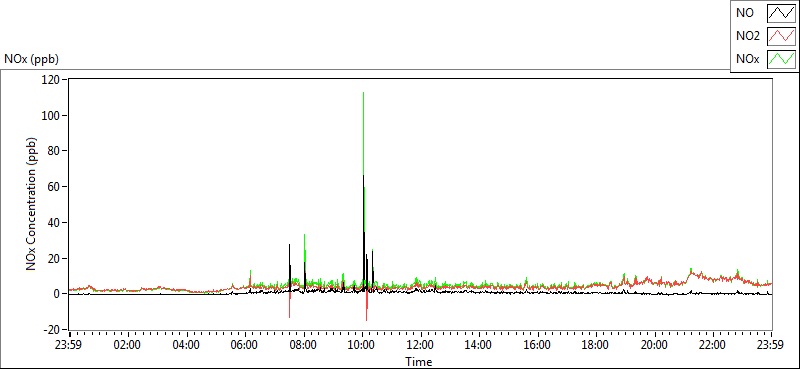Click the 60 y-axis tick label
800x369 pixels.
[x=55, y=187]
